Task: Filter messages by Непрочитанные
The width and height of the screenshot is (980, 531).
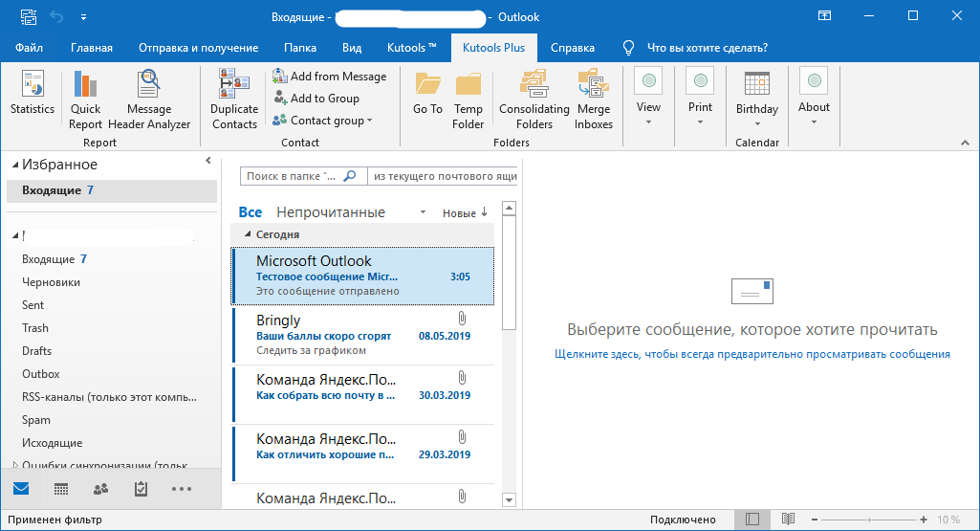Action: (x=330, y=212)
